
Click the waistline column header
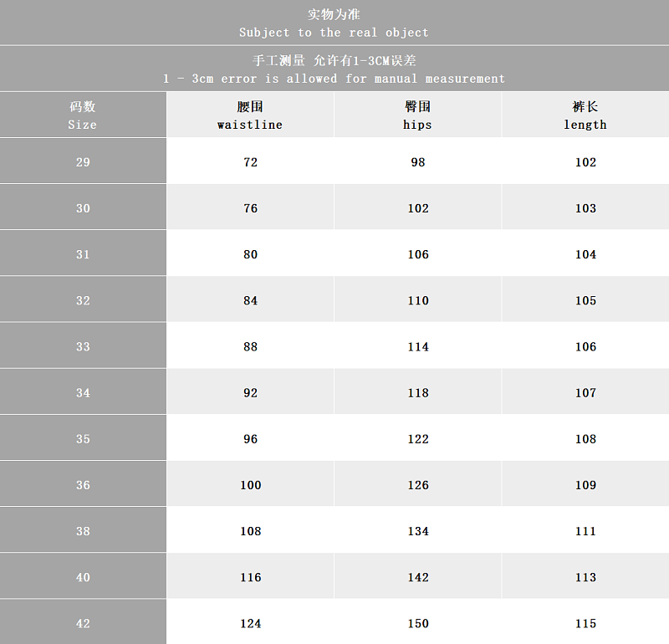(x=250, y=115)
